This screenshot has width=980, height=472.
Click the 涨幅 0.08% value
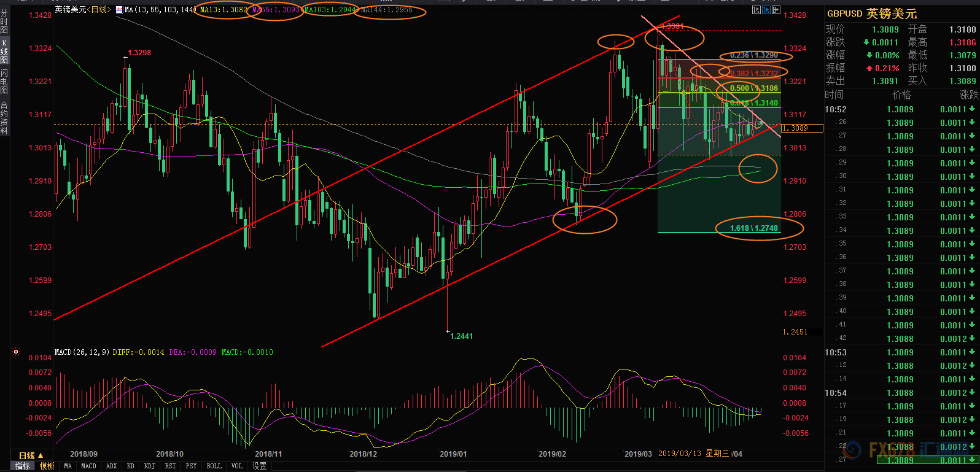[x=887, y=55]
